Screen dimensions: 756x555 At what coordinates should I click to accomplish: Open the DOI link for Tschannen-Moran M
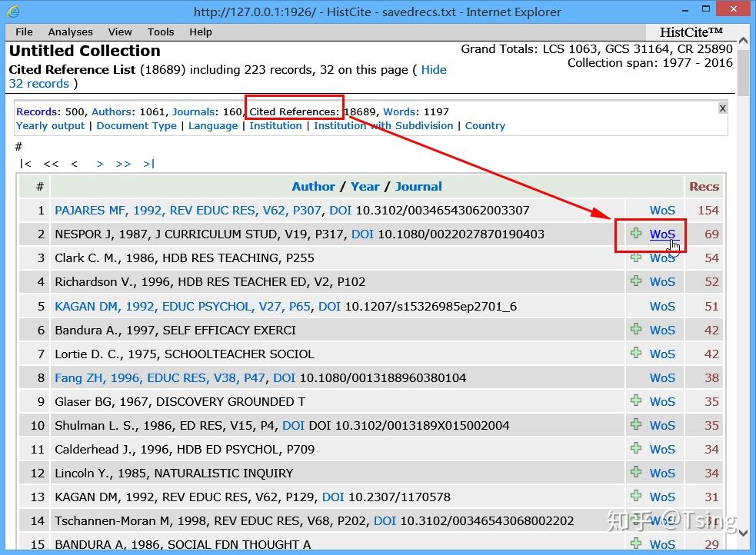click(385, 521)
